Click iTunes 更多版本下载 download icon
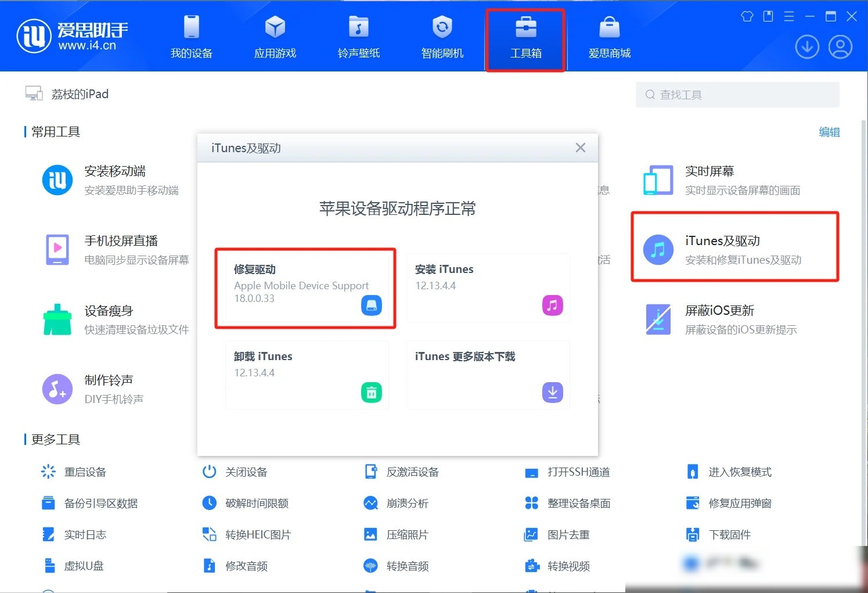The width and height of the screenshot is (868, 593). click(552, 393)
